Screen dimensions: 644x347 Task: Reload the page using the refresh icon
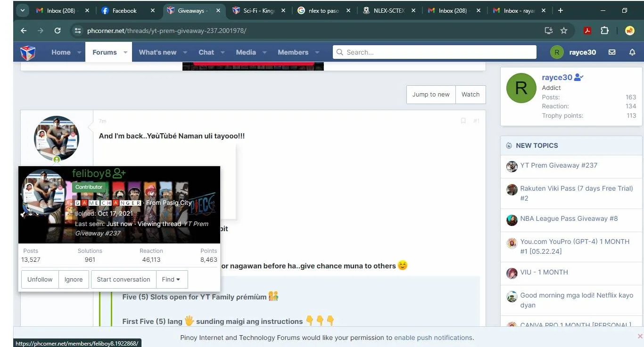(x=58, y=31)
